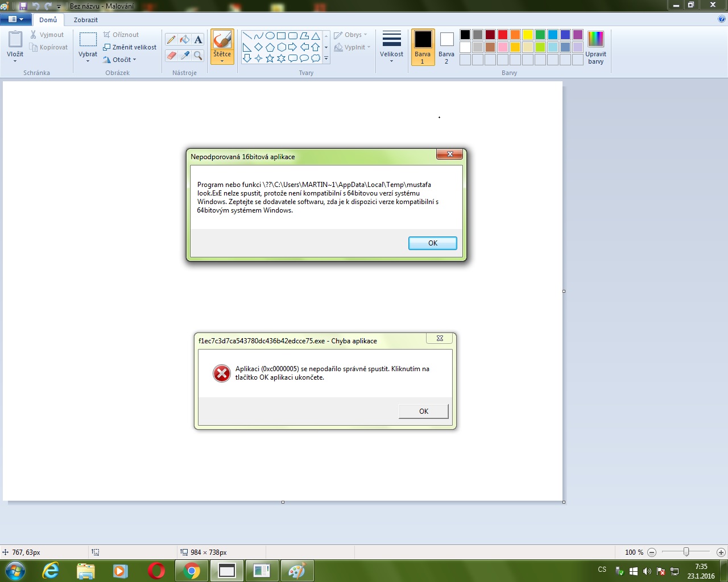This screenshot has height=582, width=728.
Task: Switch to the Zobrazit tab
Action: click(85, 20)
